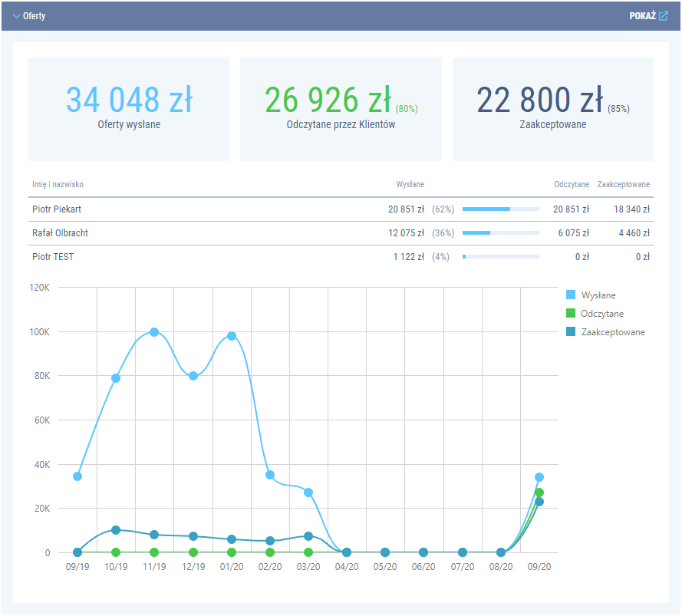Click the Zaakceptowane column header
Viewport: 682px width, 616px height.
tap(623, 185)
